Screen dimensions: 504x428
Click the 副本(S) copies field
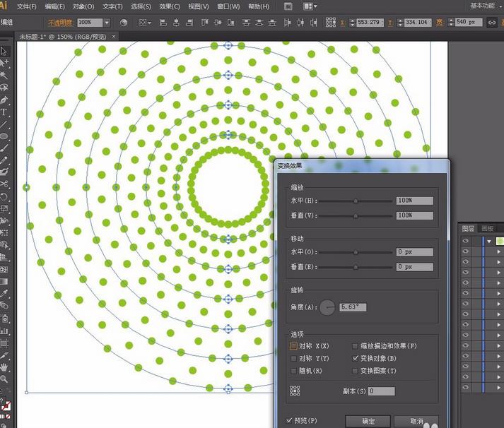[x=381, y=391]
